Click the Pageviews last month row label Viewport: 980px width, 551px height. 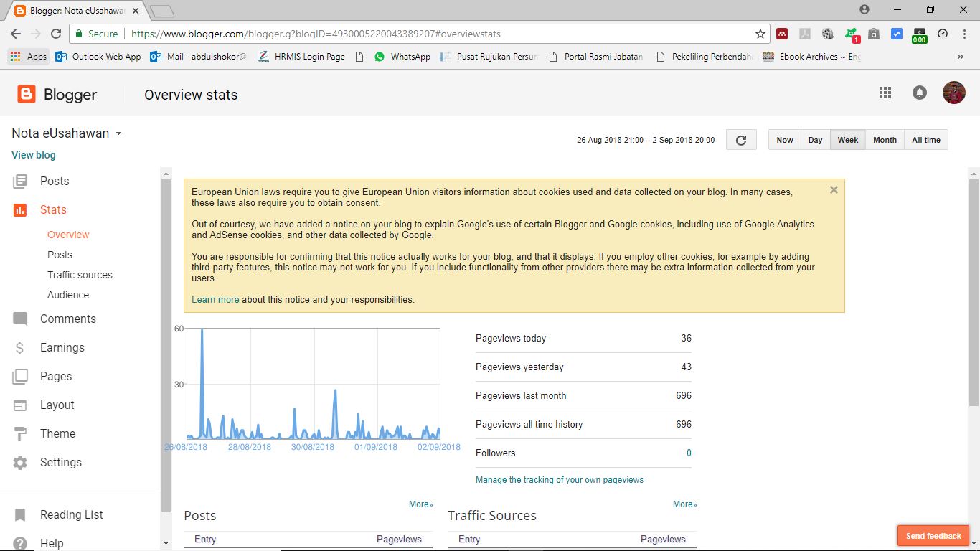521,395
